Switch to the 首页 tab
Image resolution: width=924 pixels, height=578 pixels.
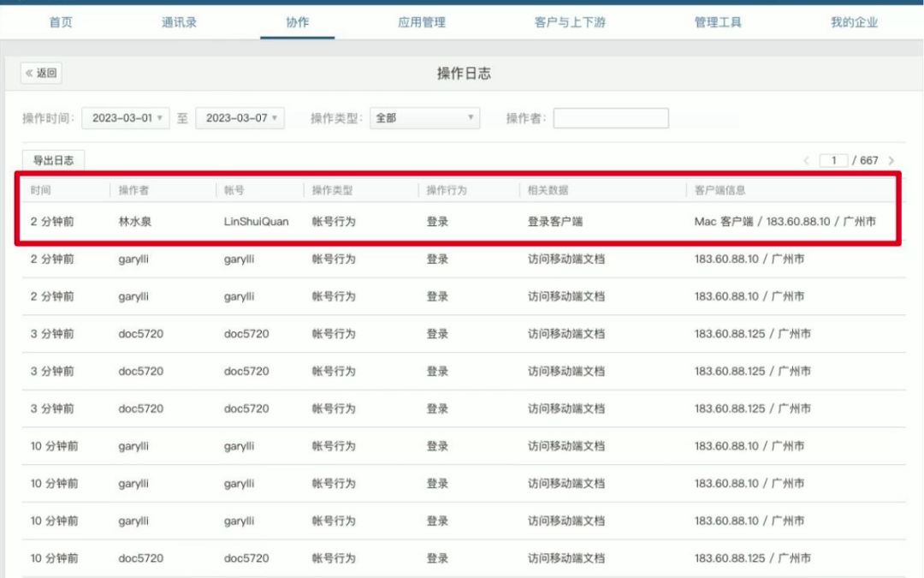tap(59, 22)
